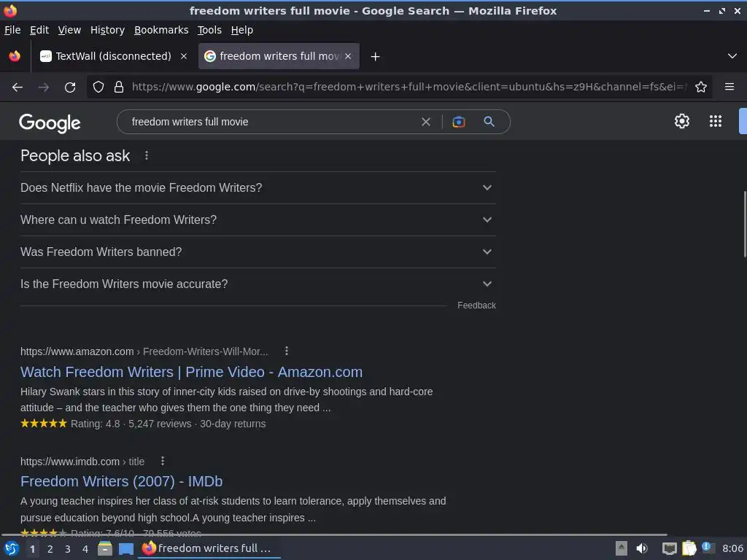The height and width of the screenshot is (560, 747).
Task: Open IMDb result options three-dot menu
Action: click(163, 461)
